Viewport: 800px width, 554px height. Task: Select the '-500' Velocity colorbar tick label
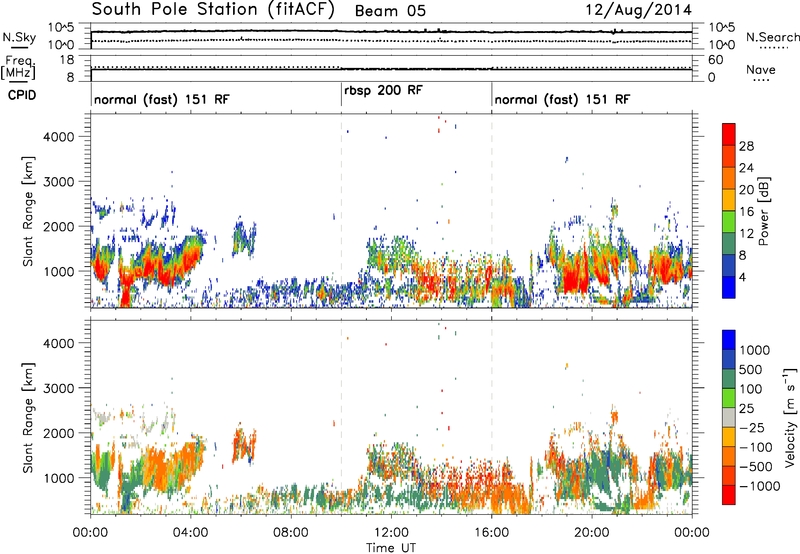click(x=756, y=467)
